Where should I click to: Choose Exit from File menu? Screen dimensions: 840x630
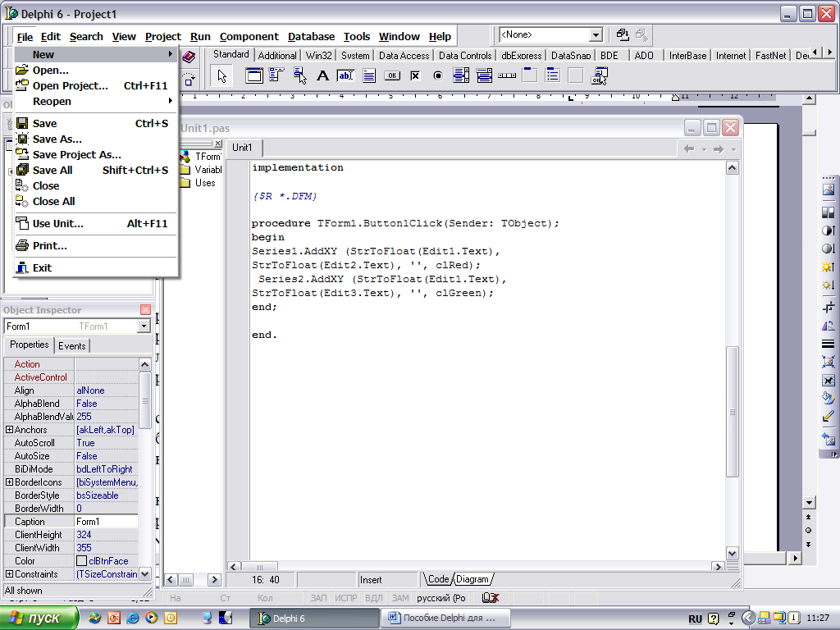click(x=95, y=268)
